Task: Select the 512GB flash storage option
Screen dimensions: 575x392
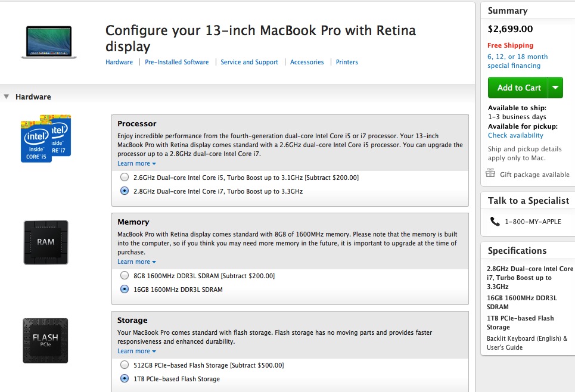Action: pos(125,365)
